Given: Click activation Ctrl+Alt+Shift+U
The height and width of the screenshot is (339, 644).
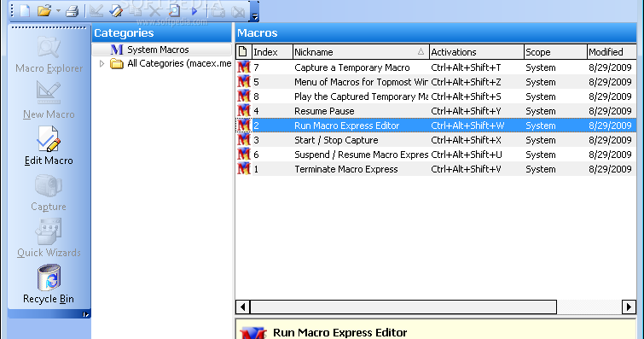Looking at the screenshot, I should coord(467,155).
